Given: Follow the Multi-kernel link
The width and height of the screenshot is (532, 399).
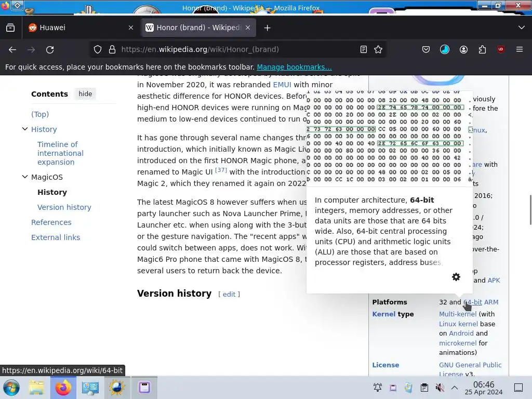Looking at the screenshot, I should 458,314.
